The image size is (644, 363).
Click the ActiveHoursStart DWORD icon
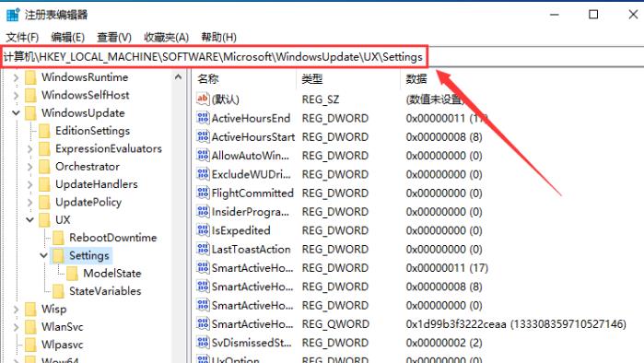tap(203, 136)
